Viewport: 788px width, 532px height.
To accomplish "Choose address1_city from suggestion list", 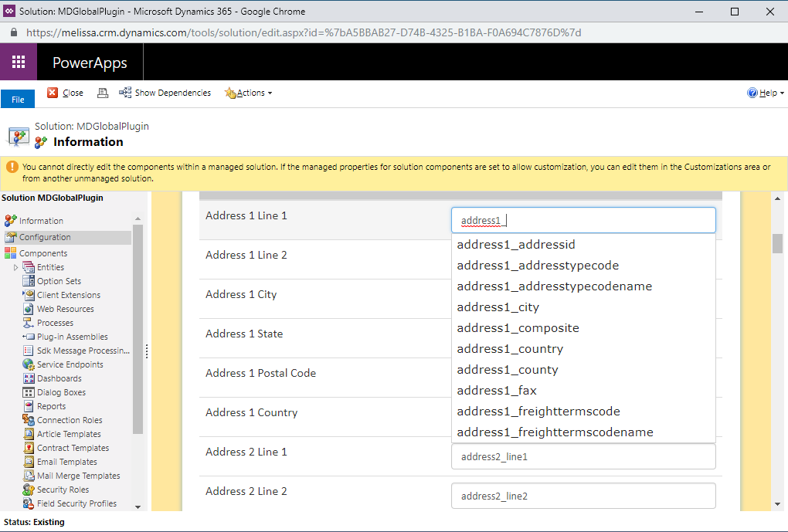I will click(498, 307).
